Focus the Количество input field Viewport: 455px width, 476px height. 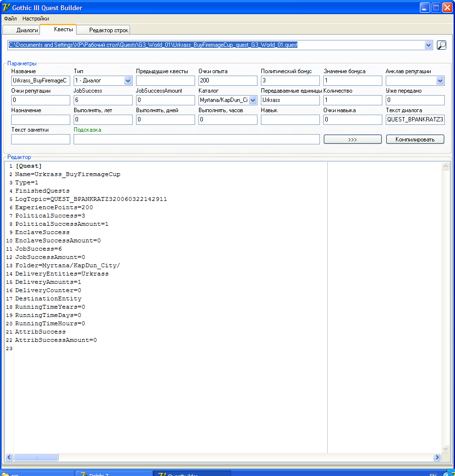(353, 100)
